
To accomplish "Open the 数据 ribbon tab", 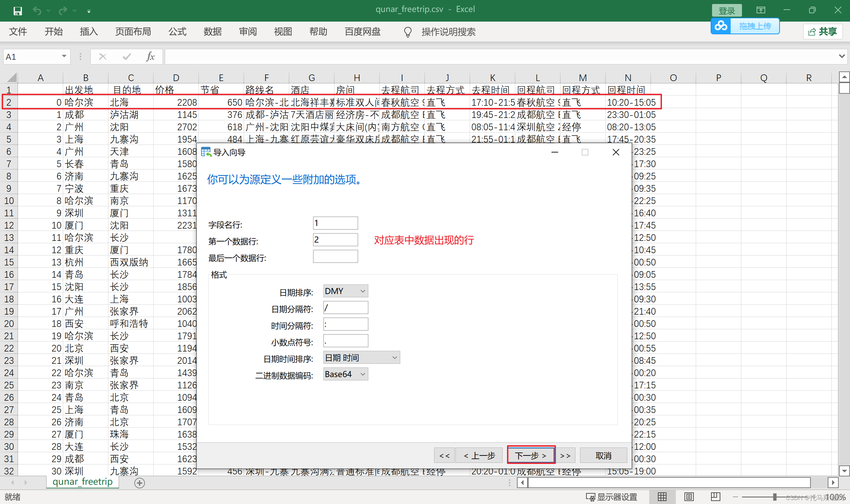I will (x=212, y=32).
